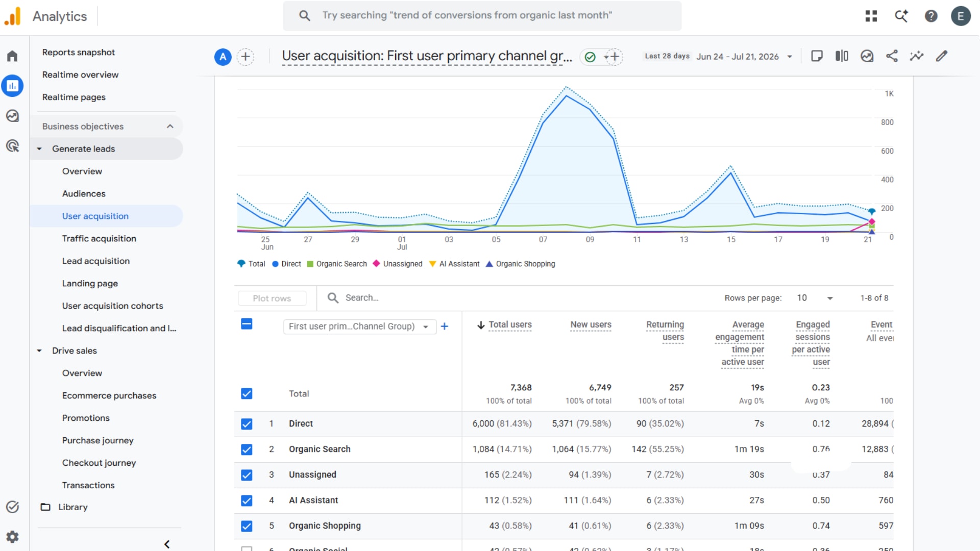The image size is (980, 551).
Task: Open the checkmark icon above the settings gear
Action: (x=12, y=507)
